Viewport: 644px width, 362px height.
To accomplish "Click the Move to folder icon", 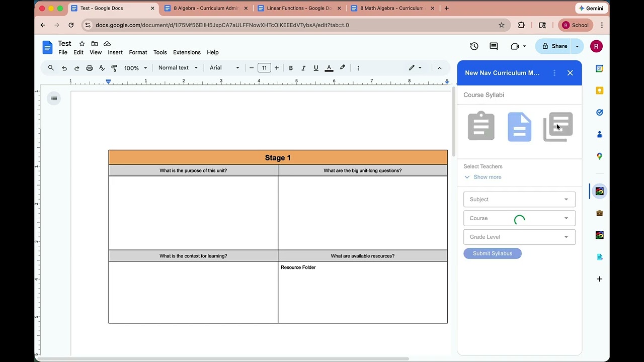I will click(95, 44).
